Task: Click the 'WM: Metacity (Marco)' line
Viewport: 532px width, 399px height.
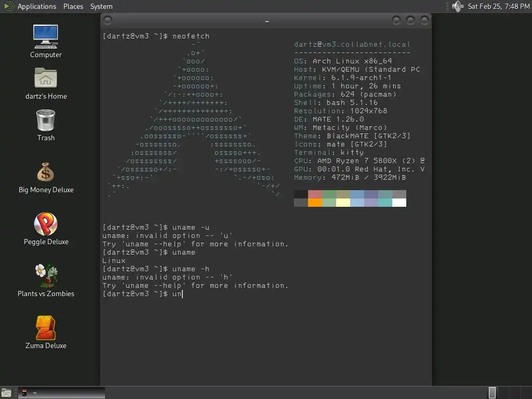Action: [341, 128]
